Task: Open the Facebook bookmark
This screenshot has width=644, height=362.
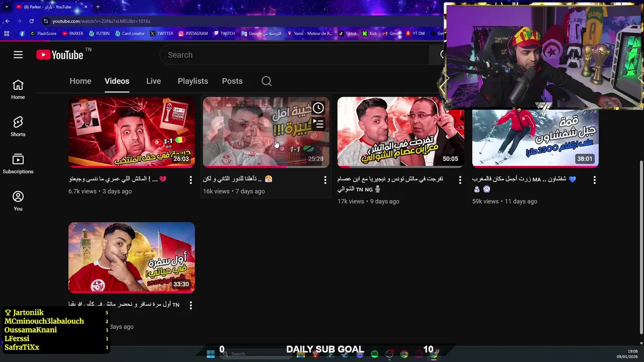Action: (x=22, y=34)
